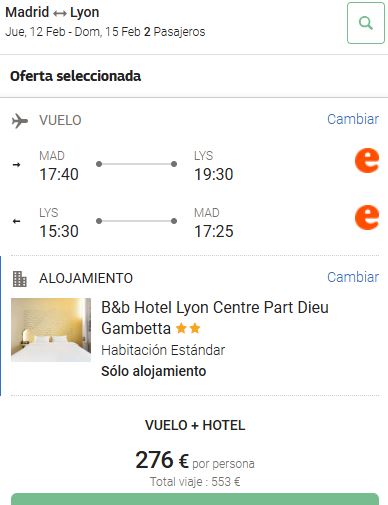Select the 15:30 LYS return departure
The width and height of the screenshot is (388, 505).
(59, 231)
